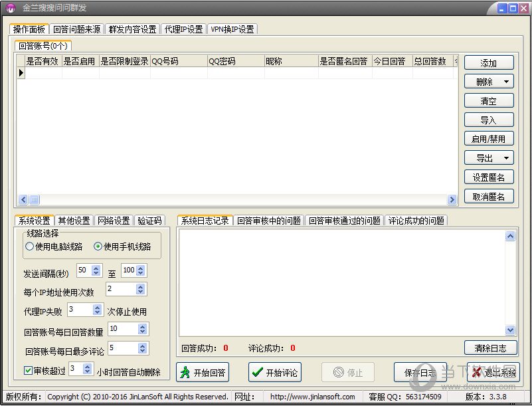Click the table scrollbar right arrow
532x406 pixels.
click(x=452, y=199)
